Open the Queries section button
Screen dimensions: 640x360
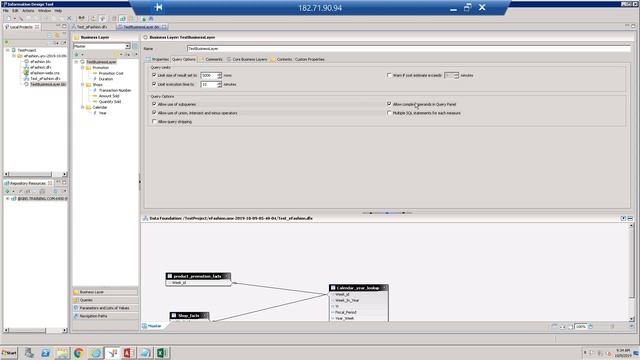[x=105, y=300]
